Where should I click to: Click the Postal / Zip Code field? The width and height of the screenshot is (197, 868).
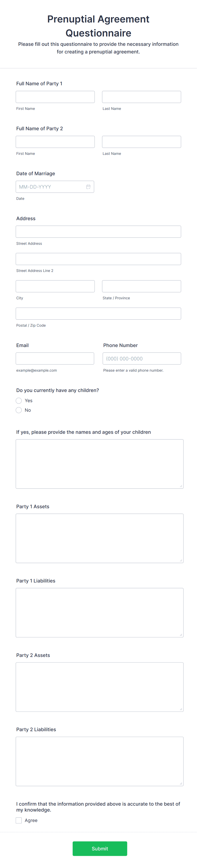click(x=98, y=313)
